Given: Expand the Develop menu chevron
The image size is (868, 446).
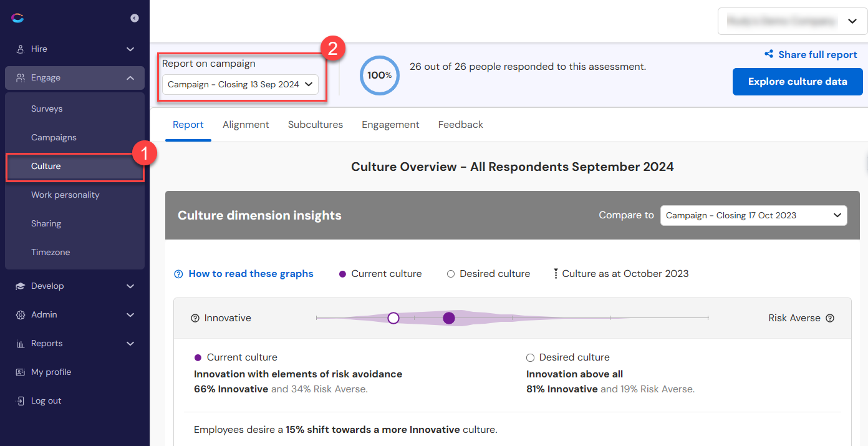Looking at the screenshot, I should (x=130, y=286).
